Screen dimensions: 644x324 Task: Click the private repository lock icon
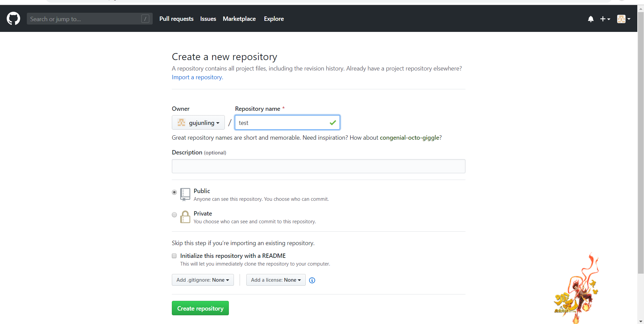(x=185, y=217)
